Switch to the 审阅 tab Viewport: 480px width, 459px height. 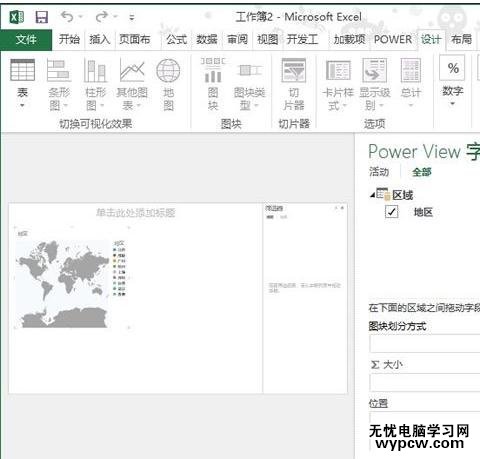pyautogui.click(x=237, y=40)
